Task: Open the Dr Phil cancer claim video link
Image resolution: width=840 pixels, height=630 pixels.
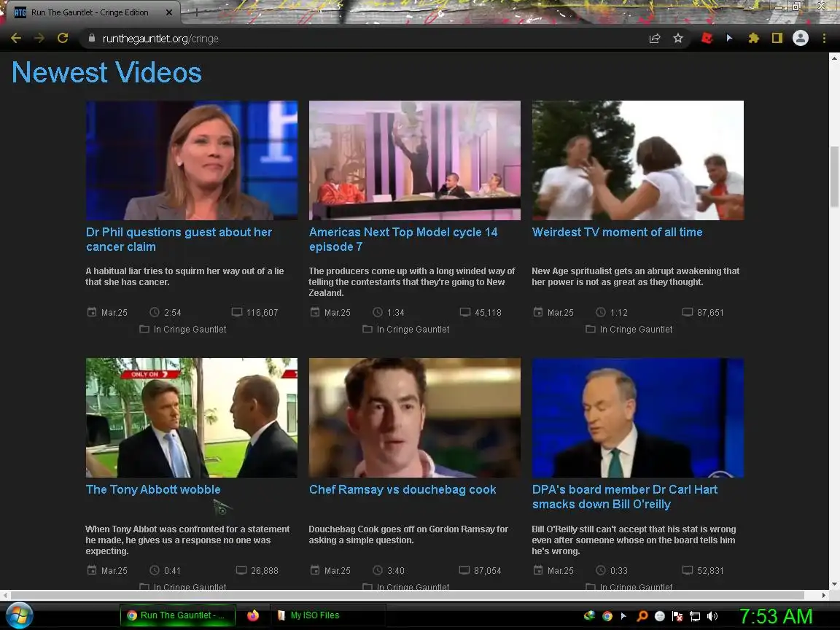Action: tap(179, 239)
